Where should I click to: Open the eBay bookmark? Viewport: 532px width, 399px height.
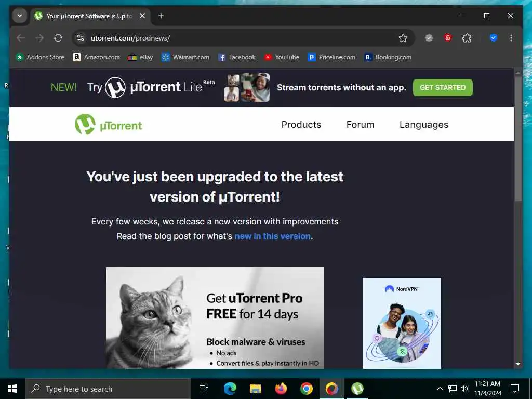tap(140, 57)
